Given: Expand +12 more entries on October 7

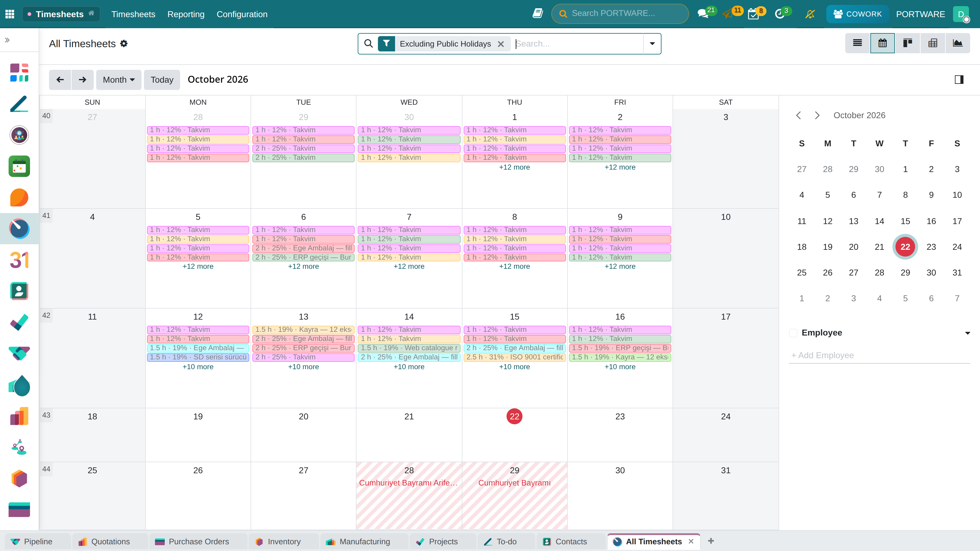Looking at the screenshot, I should pyautogui.click(x=409, y=266).
